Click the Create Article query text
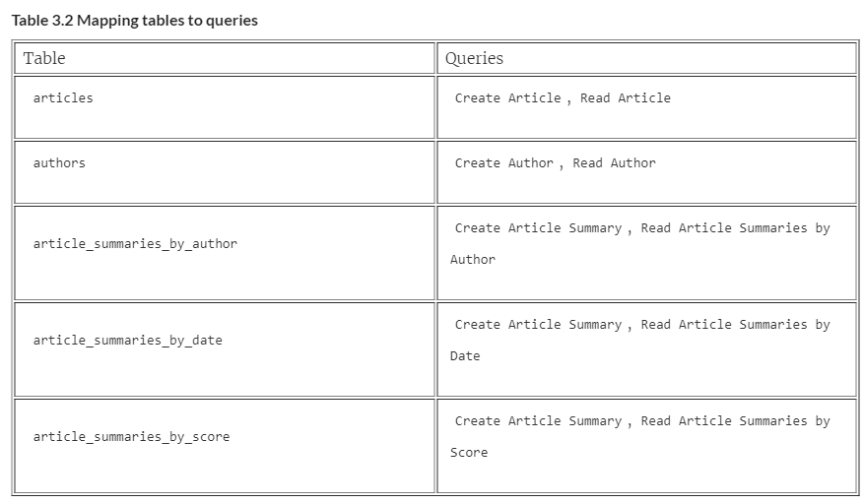Image resolution: width=864 pixels, height=504 pixels. coord(507,98)
